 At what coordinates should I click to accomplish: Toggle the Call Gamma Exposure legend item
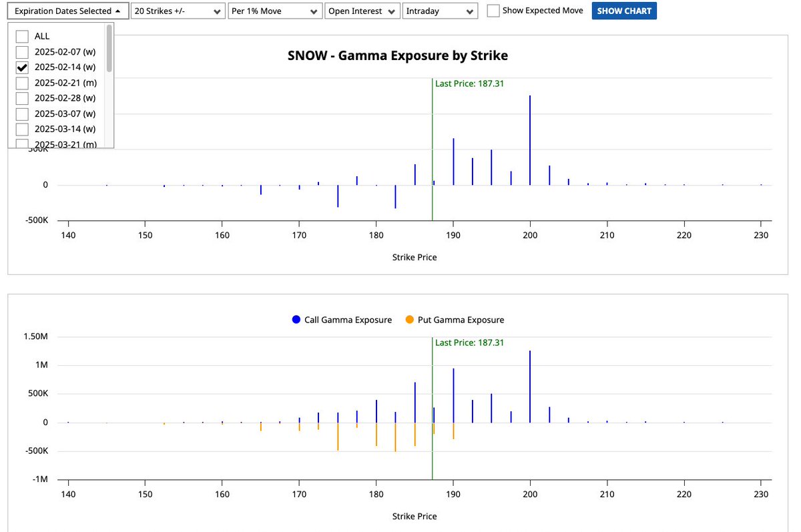coord(342,320)
